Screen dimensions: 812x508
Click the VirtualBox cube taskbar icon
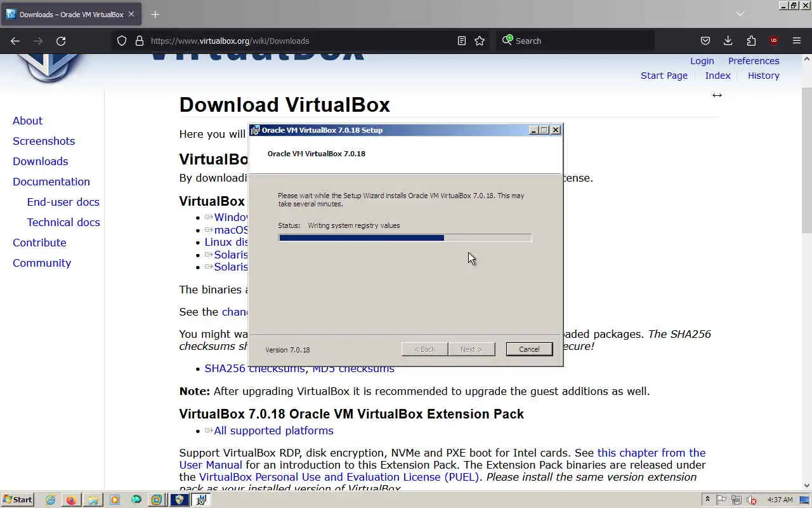157,500
